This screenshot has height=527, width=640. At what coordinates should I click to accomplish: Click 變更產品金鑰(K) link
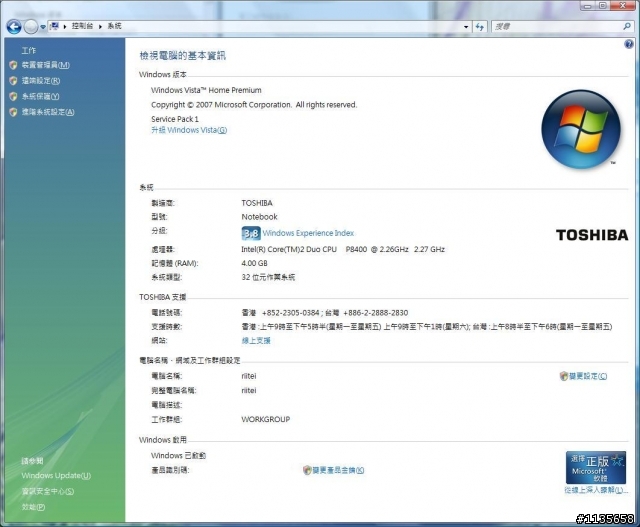pos(338,470)
